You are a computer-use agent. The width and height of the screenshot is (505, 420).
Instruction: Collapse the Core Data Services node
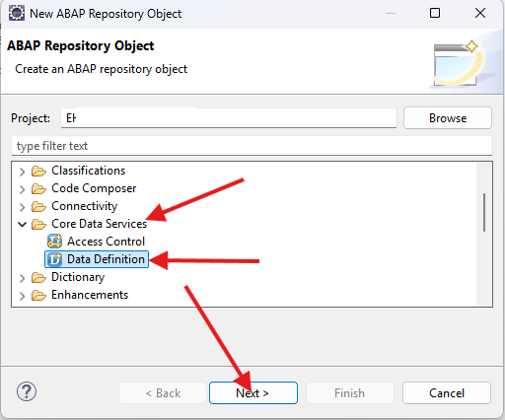[x=22, y=225]
